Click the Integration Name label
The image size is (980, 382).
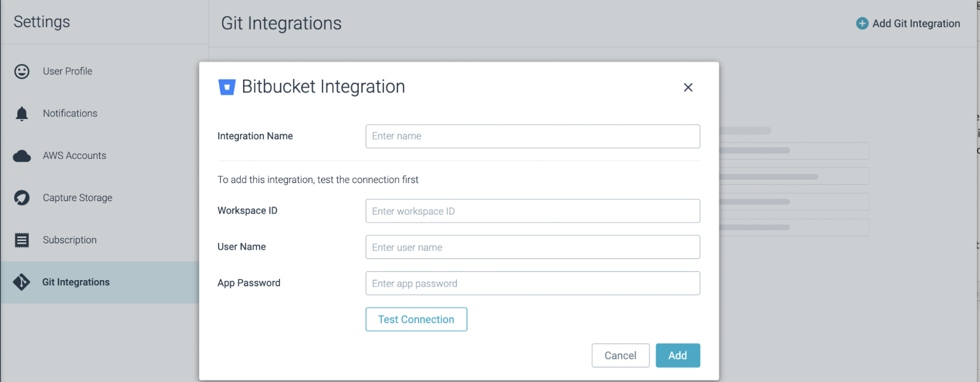tap(255, 136)
